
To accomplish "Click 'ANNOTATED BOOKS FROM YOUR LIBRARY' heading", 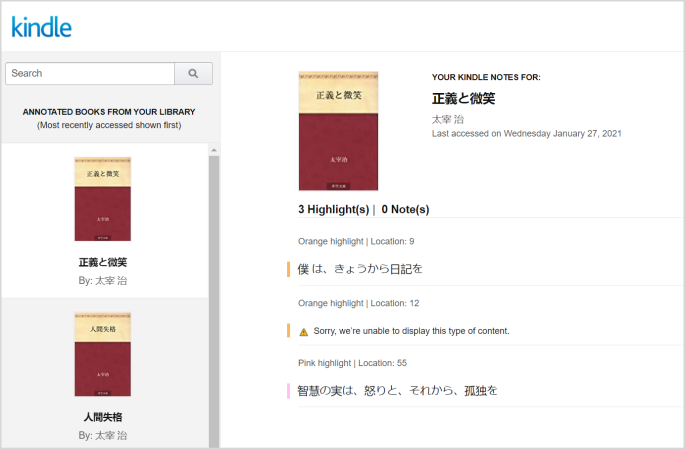I will click(109, 112).
